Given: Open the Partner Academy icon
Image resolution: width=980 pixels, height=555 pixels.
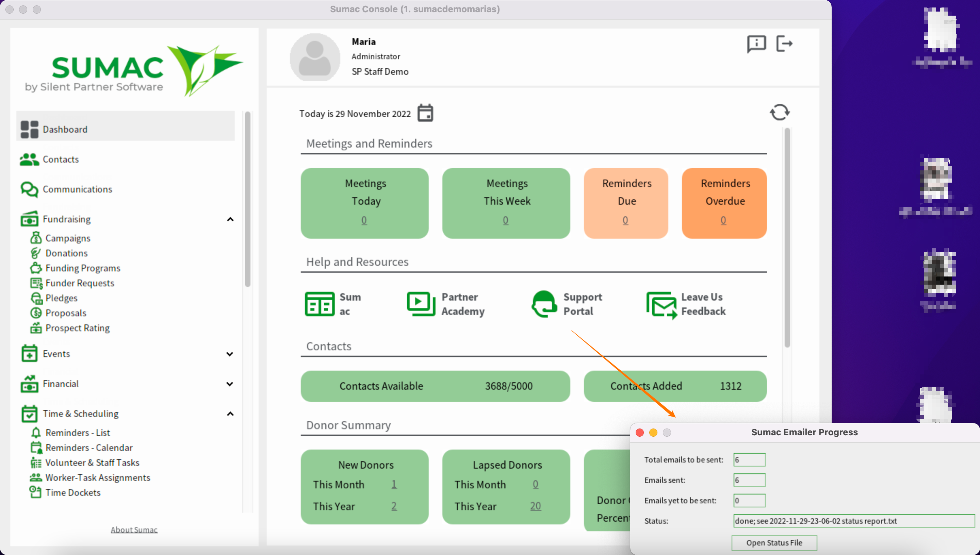Looking at the screenshot, I should pos(421,304).
